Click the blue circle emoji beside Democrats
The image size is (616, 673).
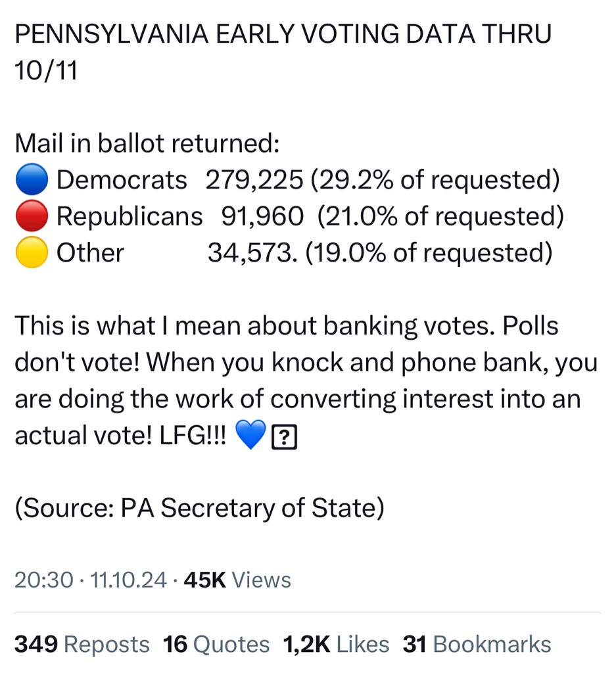pyautogui.click(x=32, y=179)
